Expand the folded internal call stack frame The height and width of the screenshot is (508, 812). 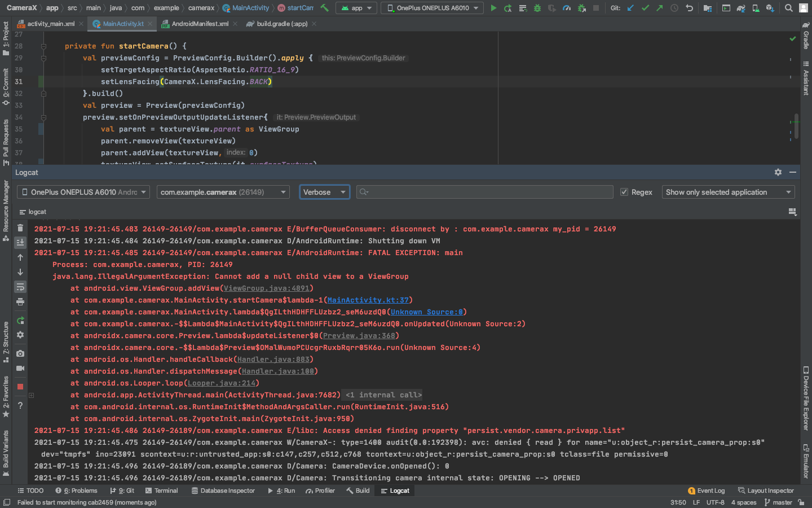tap(32, 395)
